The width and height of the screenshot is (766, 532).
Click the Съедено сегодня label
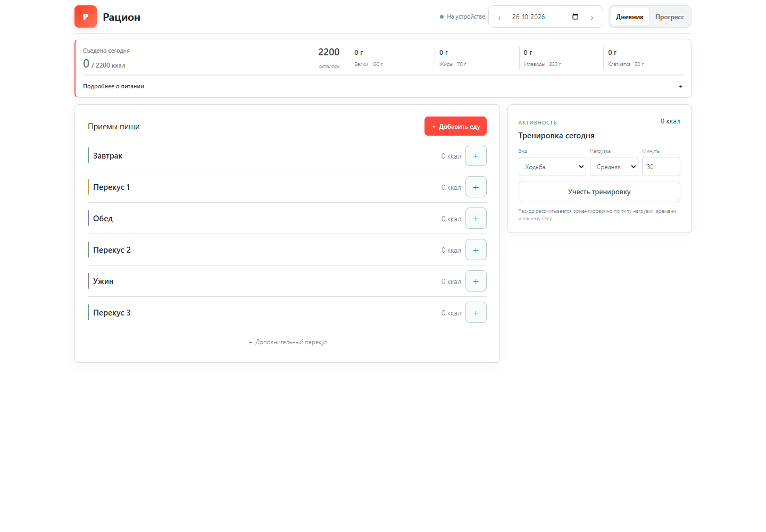[x=106, y=51]
